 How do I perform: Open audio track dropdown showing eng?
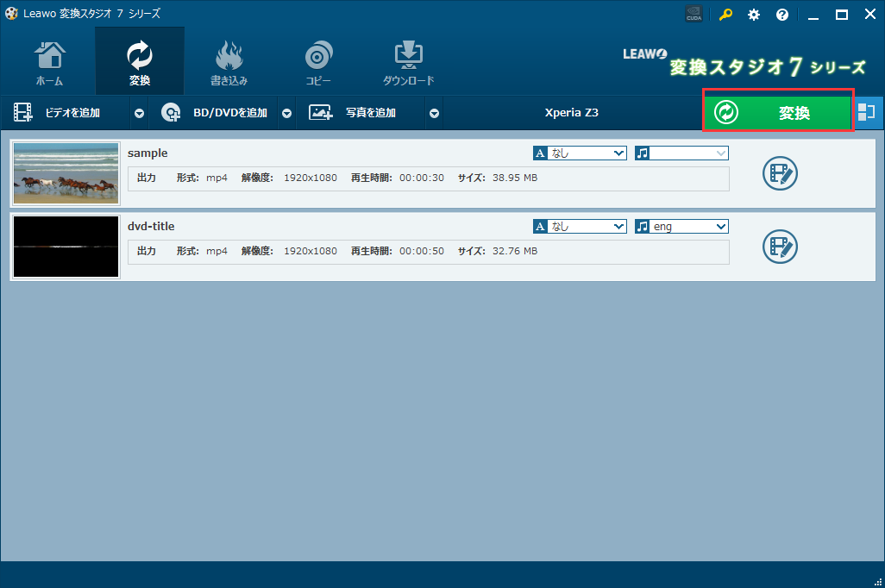pos(681,227)
